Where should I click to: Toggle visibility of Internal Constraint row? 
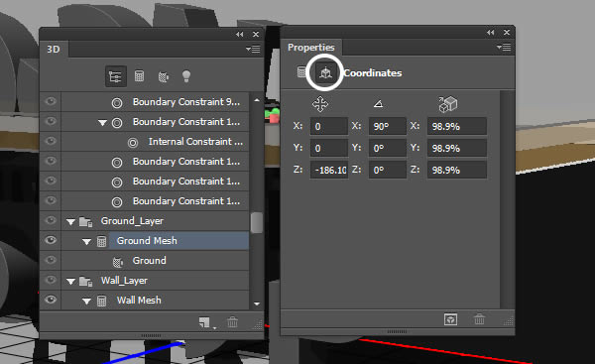pos(51,141)
